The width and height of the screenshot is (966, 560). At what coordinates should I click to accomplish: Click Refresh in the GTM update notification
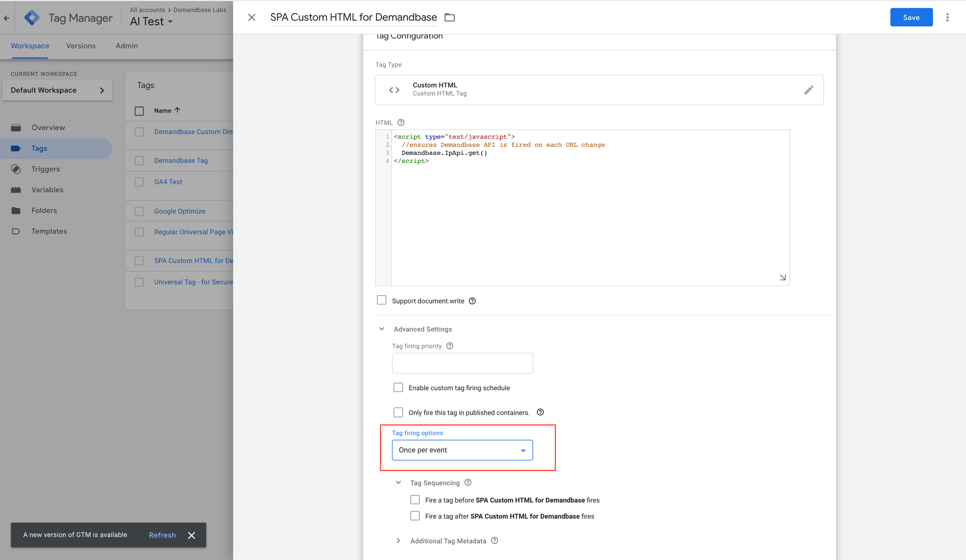162,535
